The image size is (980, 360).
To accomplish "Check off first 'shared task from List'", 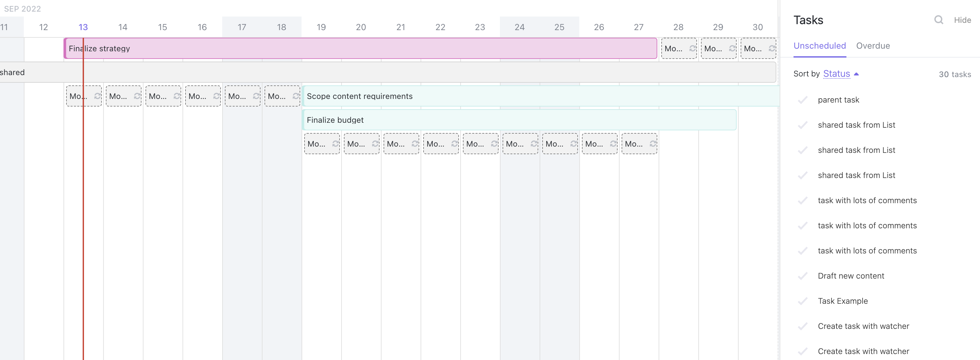I will coord(803,125).
